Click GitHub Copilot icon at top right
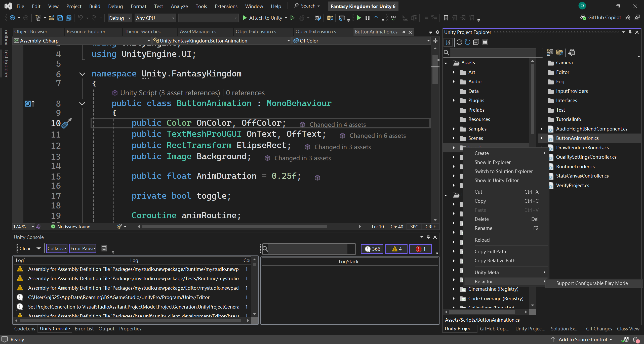The height and width of the screenshot is (344, 644). pos(583,17)
